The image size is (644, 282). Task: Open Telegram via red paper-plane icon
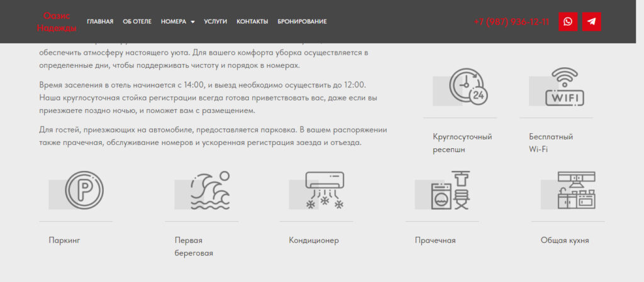point(591,21)
